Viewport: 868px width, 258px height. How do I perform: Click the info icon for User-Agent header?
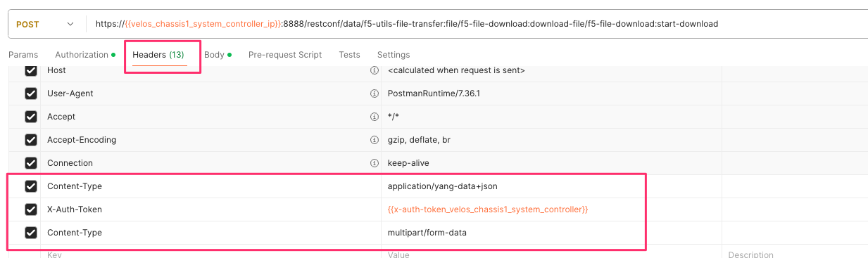(374, 93)
